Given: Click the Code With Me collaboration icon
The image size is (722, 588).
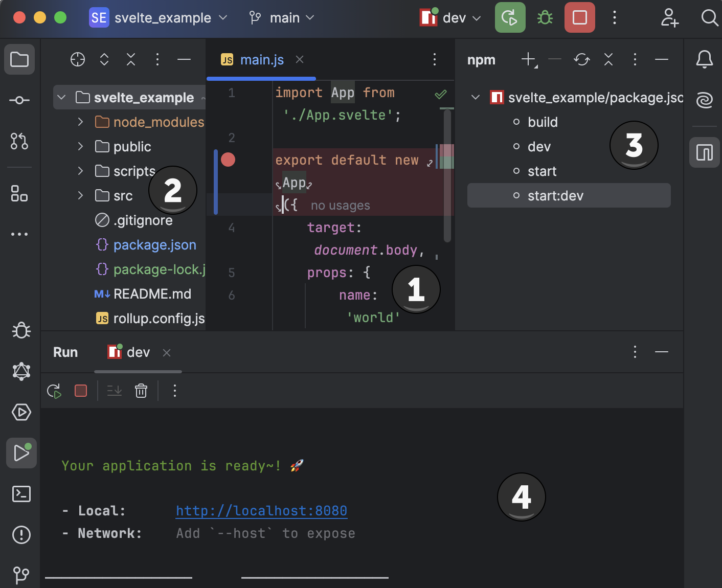Looking at the screenshot, I should coord(669,18).
